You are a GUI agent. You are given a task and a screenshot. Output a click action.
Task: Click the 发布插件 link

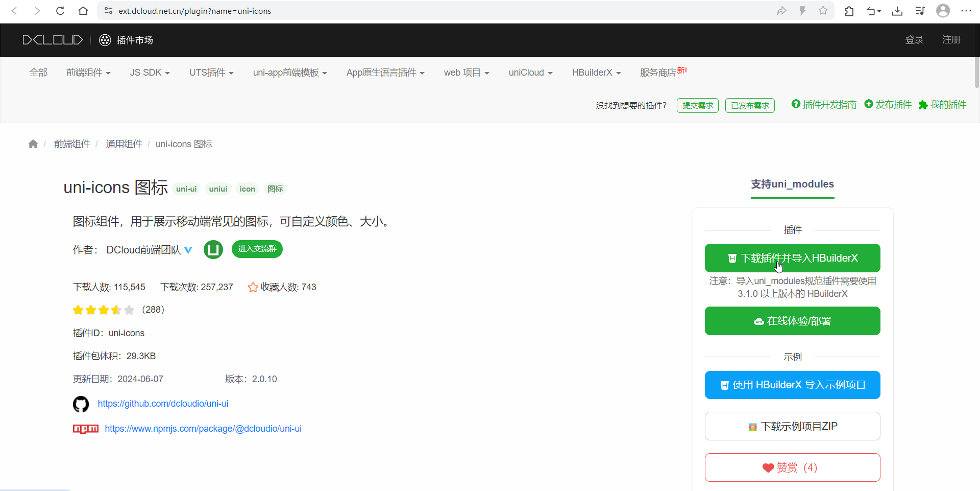point(888,105)
